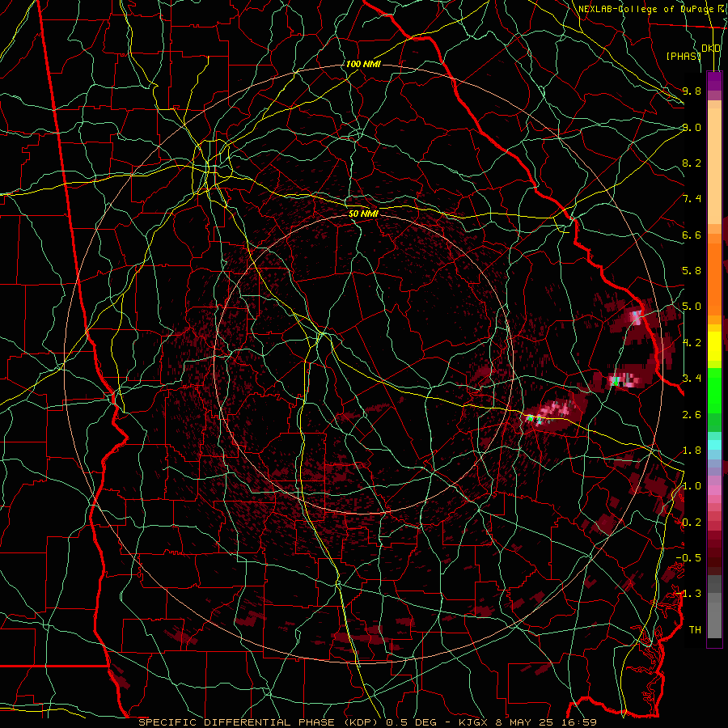Click the 50 NMI range ring label

pos(363,214)
